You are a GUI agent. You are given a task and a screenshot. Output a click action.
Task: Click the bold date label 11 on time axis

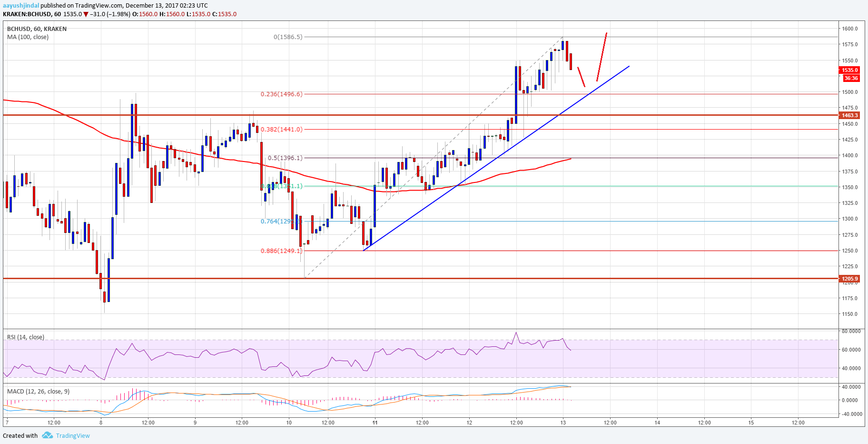tap(375, 423)
